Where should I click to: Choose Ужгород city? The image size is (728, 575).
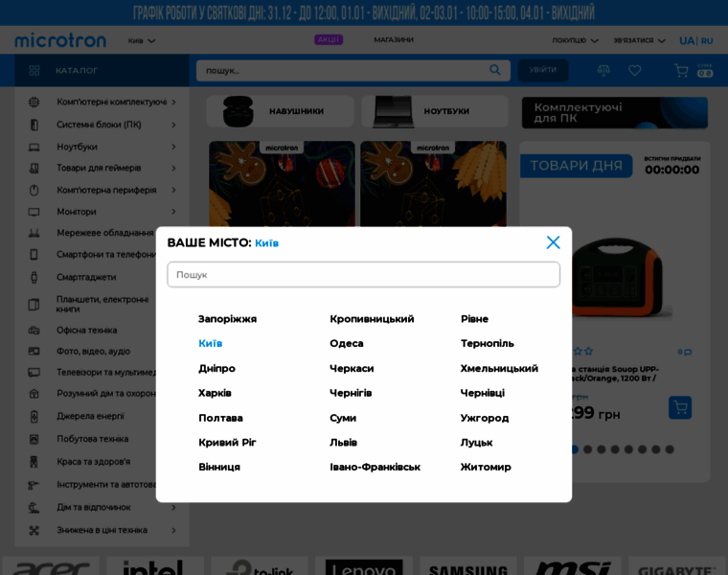485,418
